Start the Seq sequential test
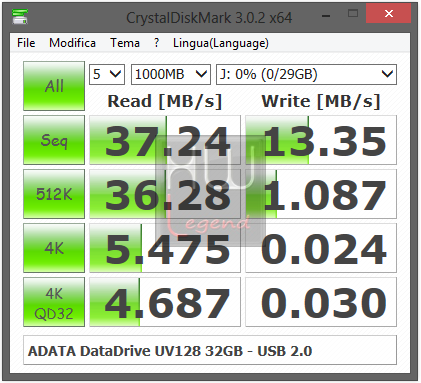This screenshot has width=421, height=383. click(x=54, y=140)
